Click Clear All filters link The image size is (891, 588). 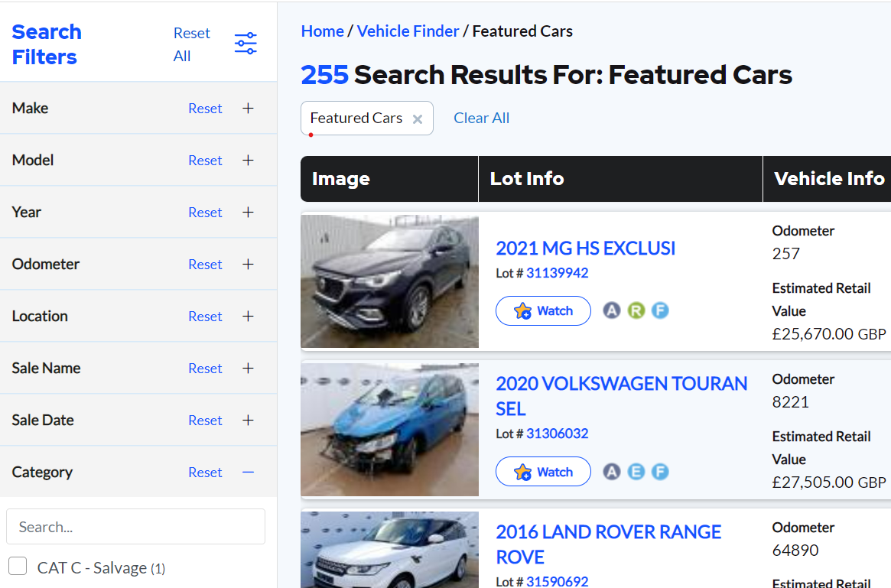pos(481,119)
